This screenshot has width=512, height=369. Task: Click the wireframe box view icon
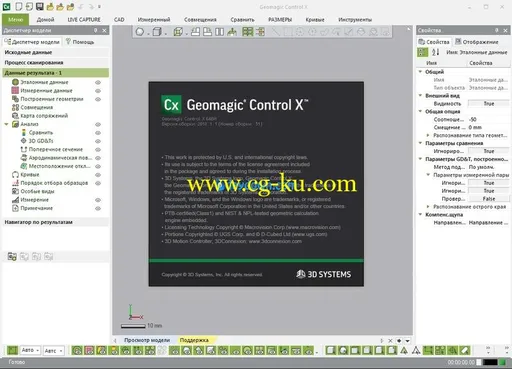click(x=178, y=32)
